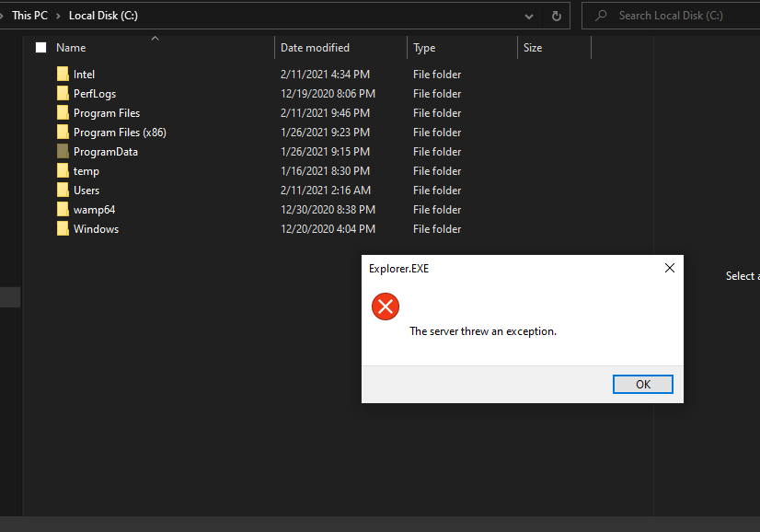The height and width of the screenshot is (532, 760).
Task: Click the Windows folder icon
Action: tap(62, 228)
